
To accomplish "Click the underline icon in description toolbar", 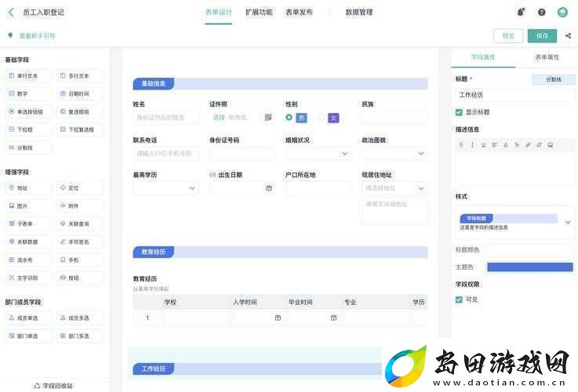I will point(483,145).
